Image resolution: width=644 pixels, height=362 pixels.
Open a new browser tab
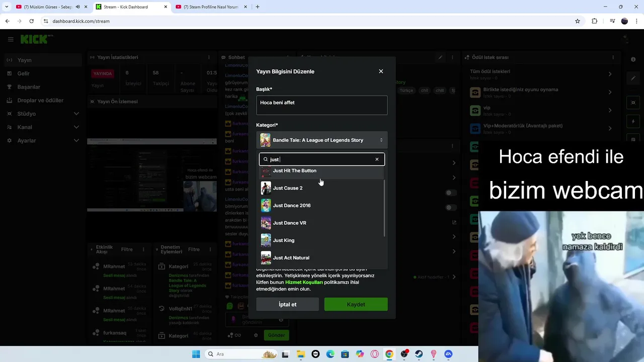click(x=258, y=7)
